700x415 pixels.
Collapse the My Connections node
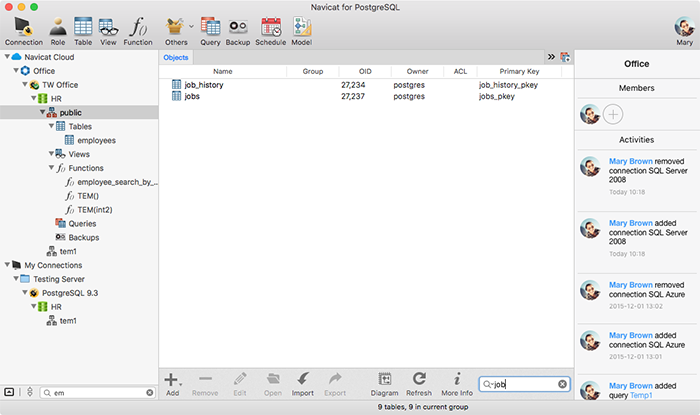pos(7,265)
